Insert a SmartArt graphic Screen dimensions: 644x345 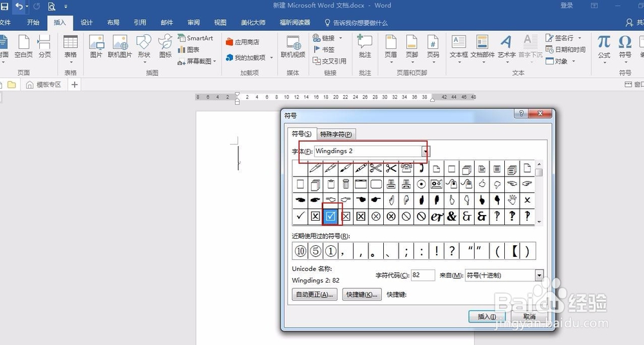(x=196, y=38)
